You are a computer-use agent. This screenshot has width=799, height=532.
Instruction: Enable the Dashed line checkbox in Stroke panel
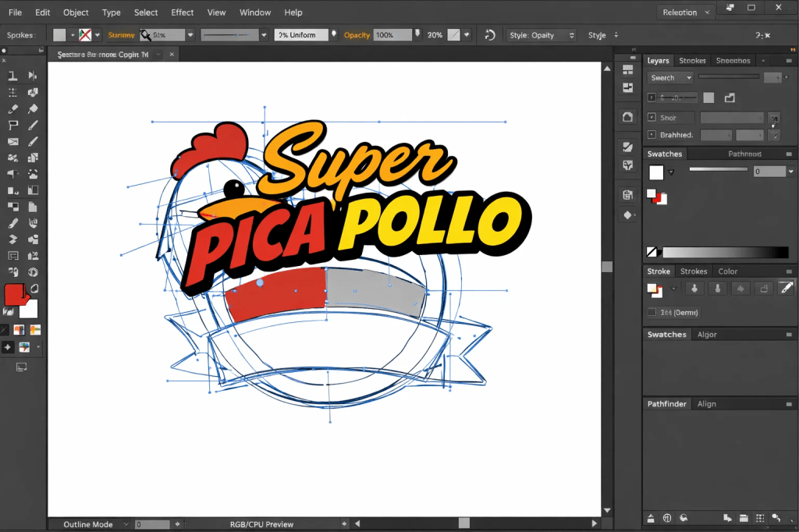point(653,312)
